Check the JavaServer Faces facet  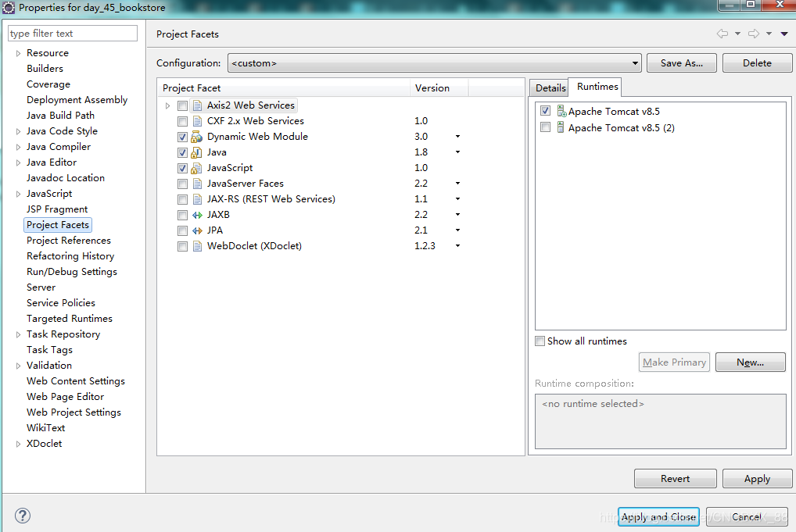tap(183, 184)
